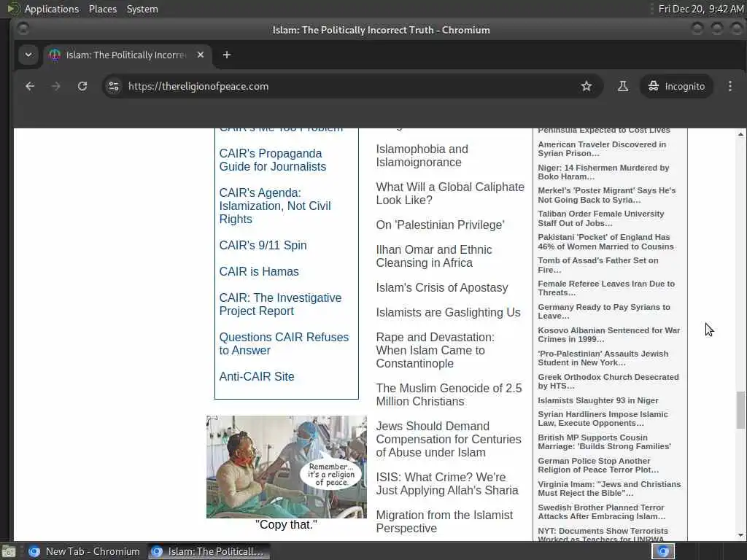Open Merkel's 'Poster Migrant' headline
The width and height of the screenshot is (747, 560).
606,195
